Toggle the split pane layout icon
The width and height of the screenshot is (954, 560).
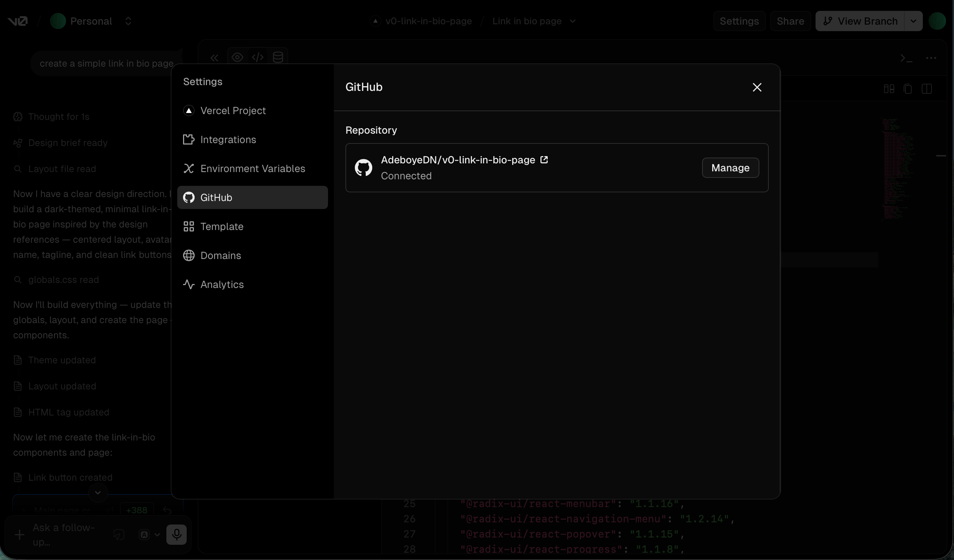click(927, 89)
